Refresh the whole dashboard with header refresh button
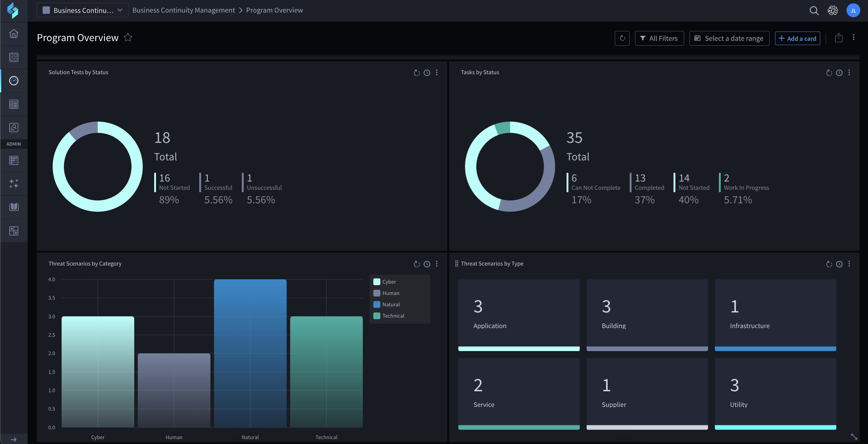 (622, 38)
